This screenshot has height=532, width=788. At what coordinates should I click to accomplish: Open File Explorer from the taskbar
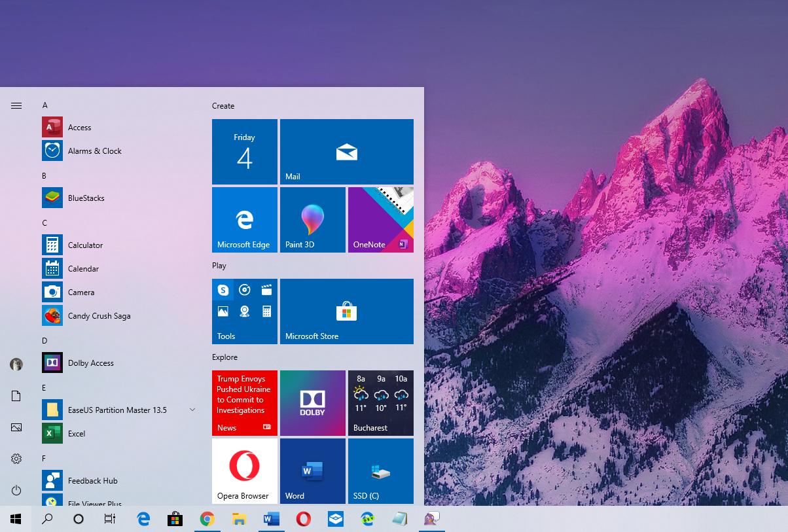coord(239,519)
